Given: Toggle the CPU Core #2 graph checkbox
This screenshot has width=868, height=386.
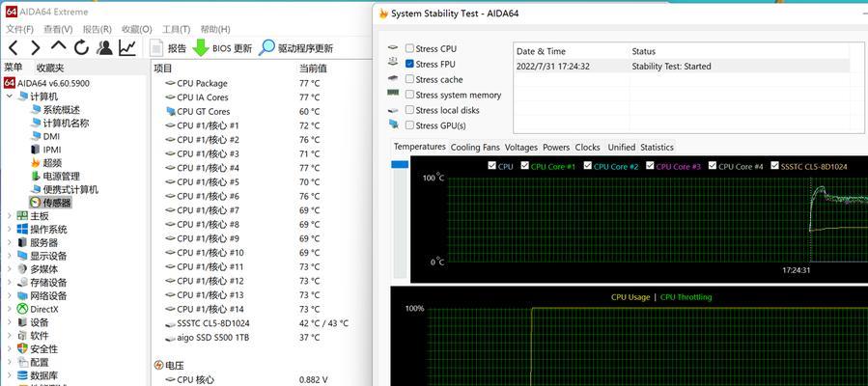Looking at the screenshot, I should pyautogui.click(x=588, y=166).
